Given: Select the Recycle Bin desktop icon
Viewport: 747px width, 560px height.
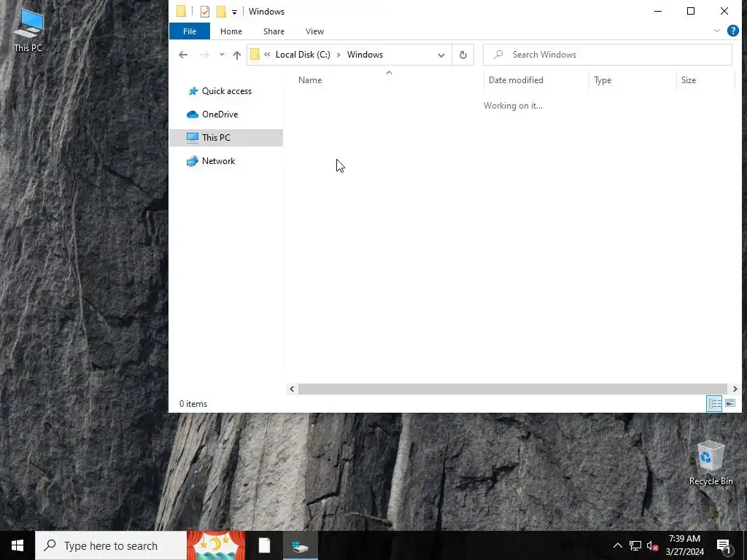Looking at the screenshot, I should [x=711, y=463].
